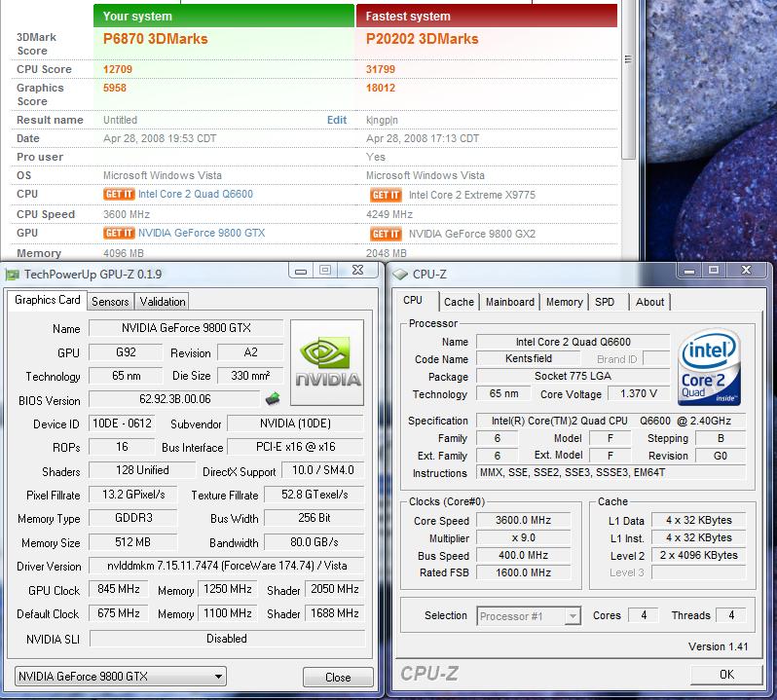The width and height of the screenshot is (777, 700).
Task: Click the P6870 3DMarks score
Action: click(x=155, y=39)
